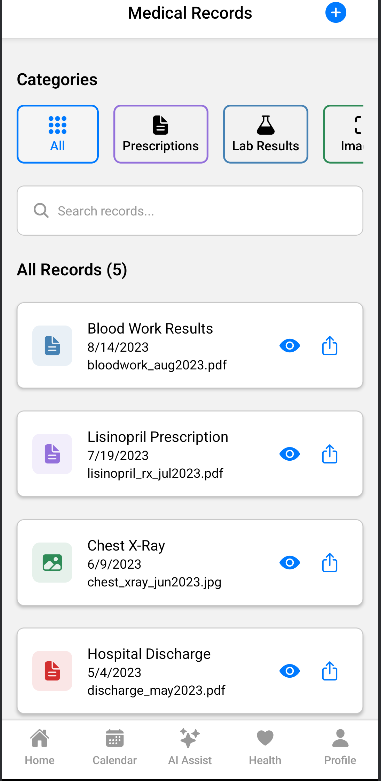Click the Chest X-Ray green image icon

[x=52, y=562]
